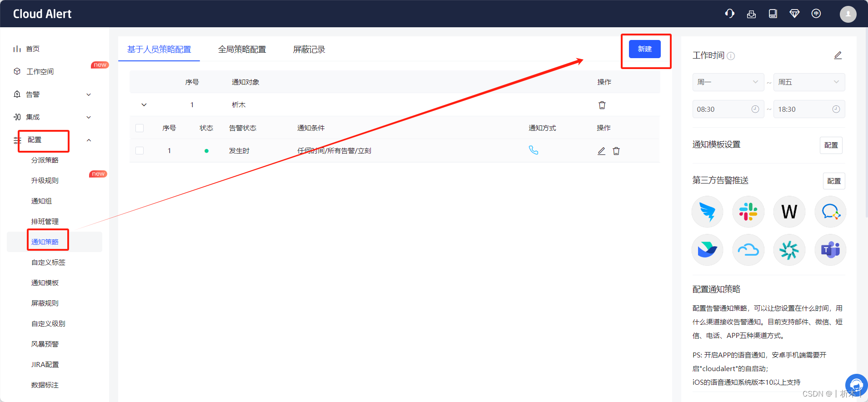Open the 18:30 end time picker
This screenshot has height=402, width=868.
pyautogui.click(x=809, y=109)
